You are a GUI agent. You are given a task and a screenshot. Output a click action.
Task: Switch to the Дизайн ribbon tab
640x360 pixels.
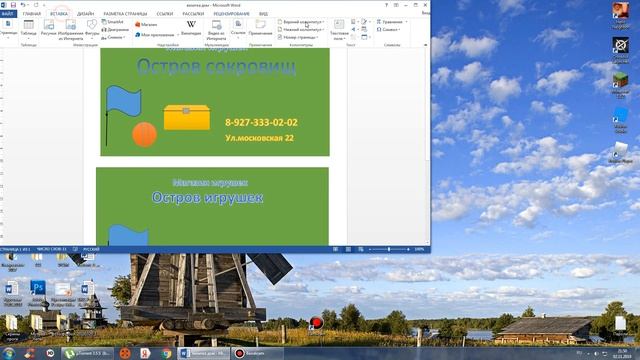point(85,13)
